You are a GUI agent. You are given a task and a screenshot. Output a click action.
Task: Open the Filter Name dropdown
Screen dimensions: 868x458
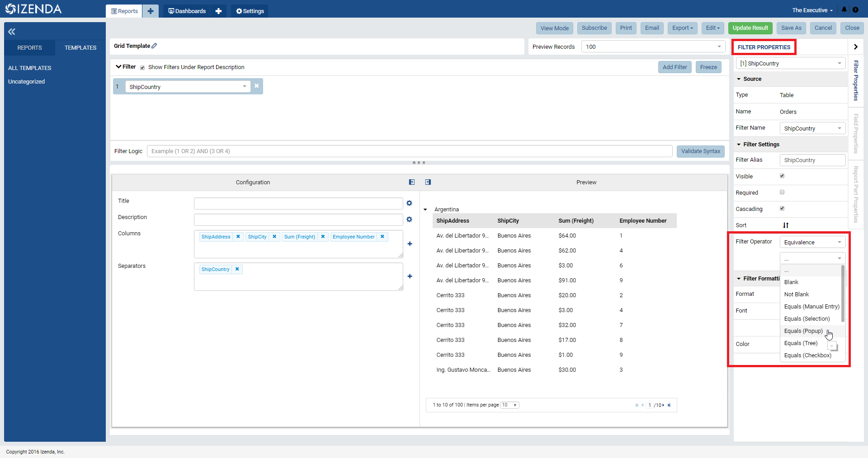(x=812, y=128)
